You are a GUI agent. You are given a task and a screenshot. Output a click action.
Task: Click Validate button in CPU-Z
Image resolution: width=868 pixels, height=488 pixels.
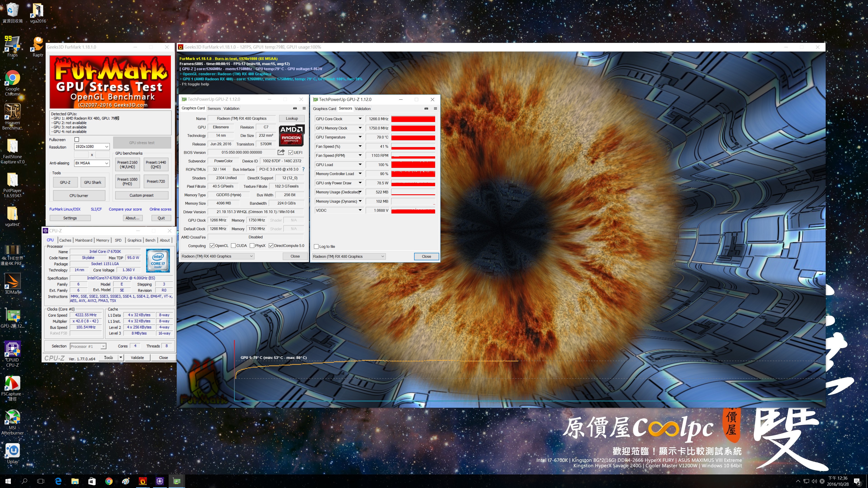pos(137,358)
